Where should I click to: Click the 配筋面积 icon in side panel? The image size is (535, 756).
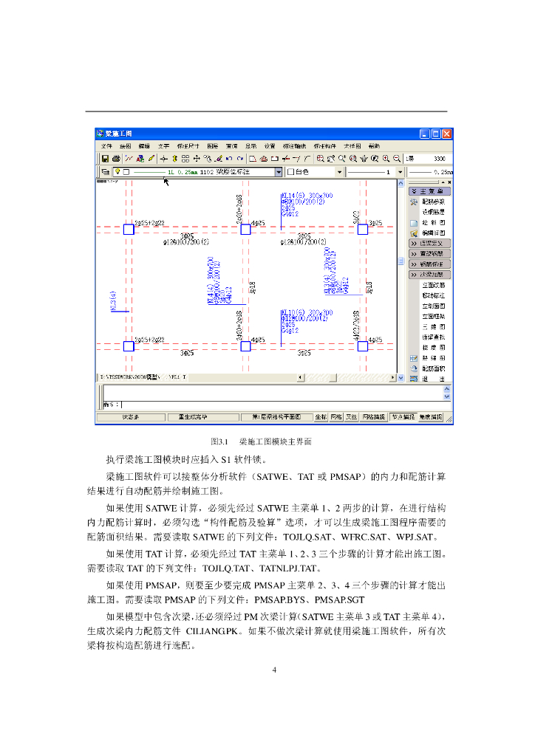(414, 368)
